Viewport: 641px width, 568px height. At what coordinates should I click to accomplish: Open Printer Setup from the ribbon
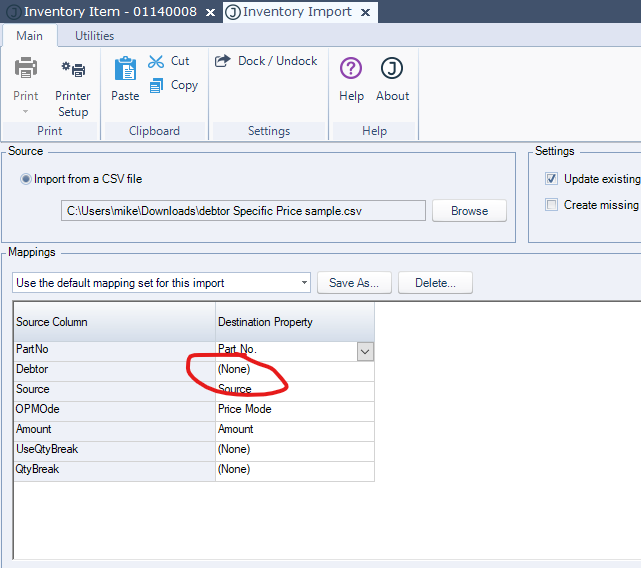click(73, 70)
